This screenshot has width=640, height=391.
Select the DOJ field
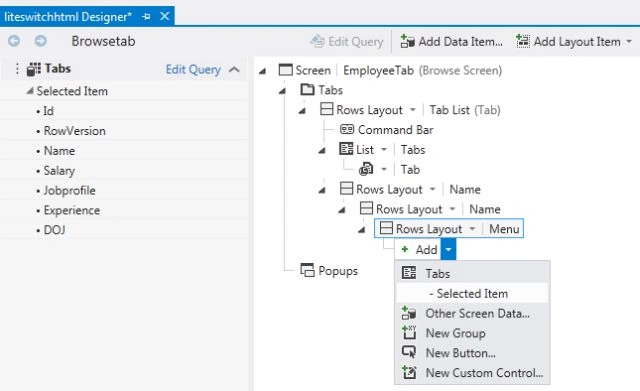point(54,230)
